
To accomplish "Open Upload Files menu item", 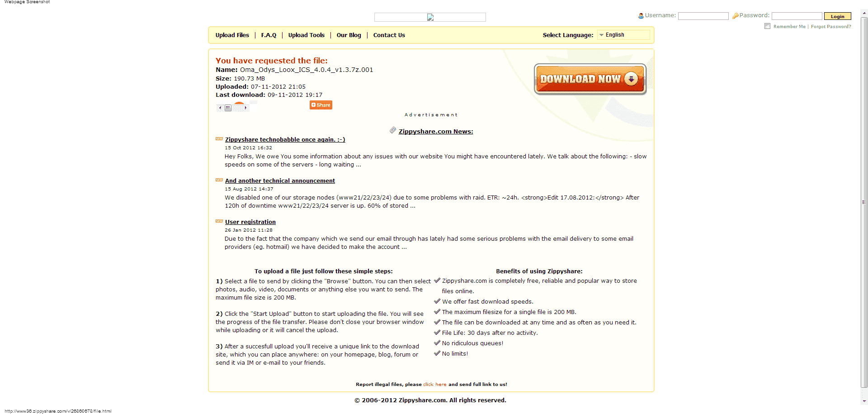I will coord(232,35).
